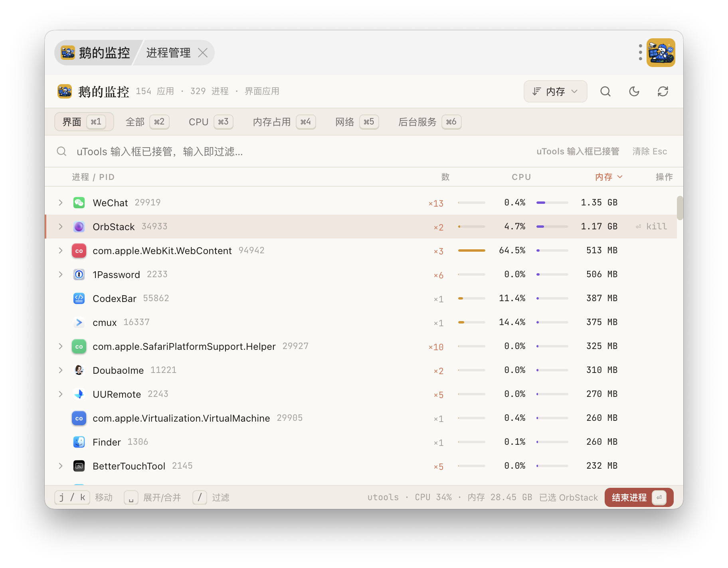The image size is (728, 568).
Task: Switch to the CPU tab
Action: [x=211, y=122]
